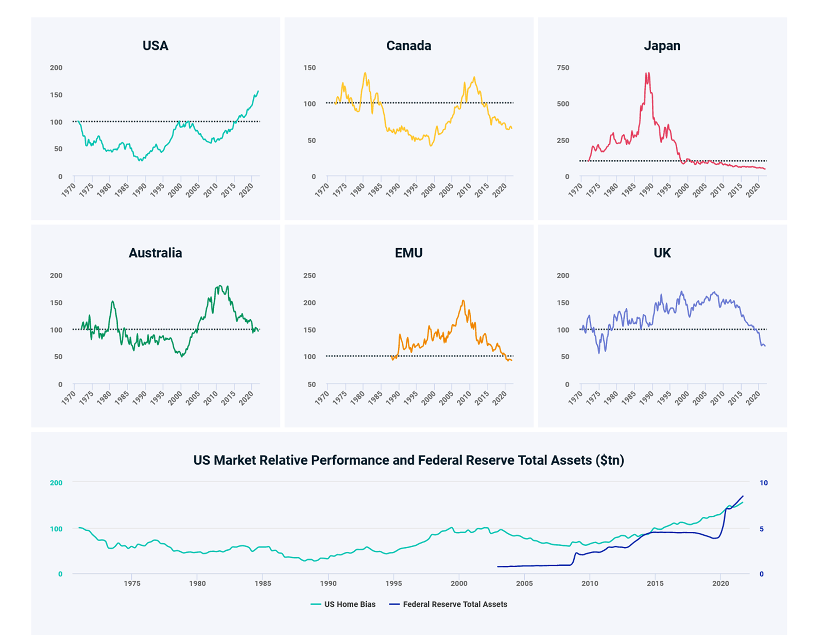The height and width of the screenshot is (644, 824).
Task: Click the Canada chart title
Action: tap(408, 46)
